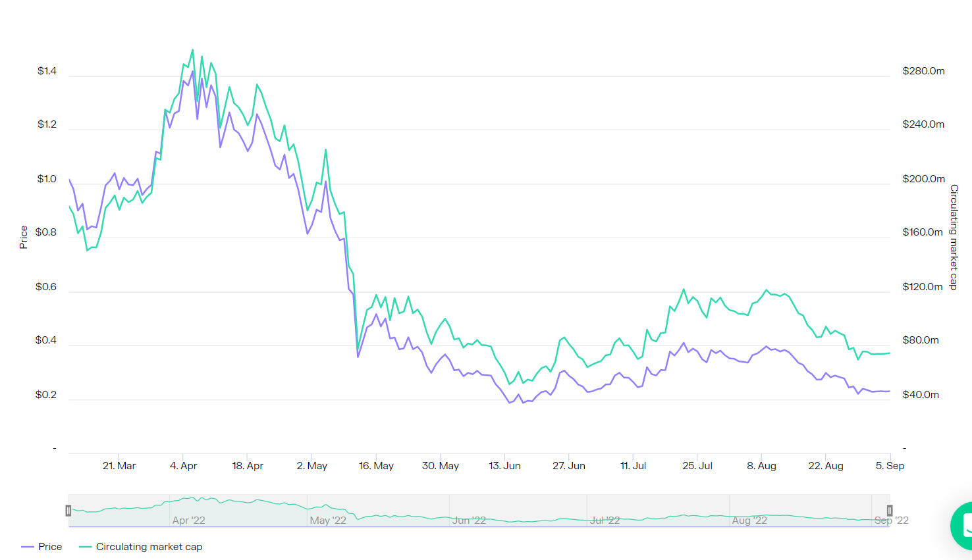Click the "27. Jun" x-axis date label
Image resolution: width=972 pixels, height=560 pixels.
[569, 466]
